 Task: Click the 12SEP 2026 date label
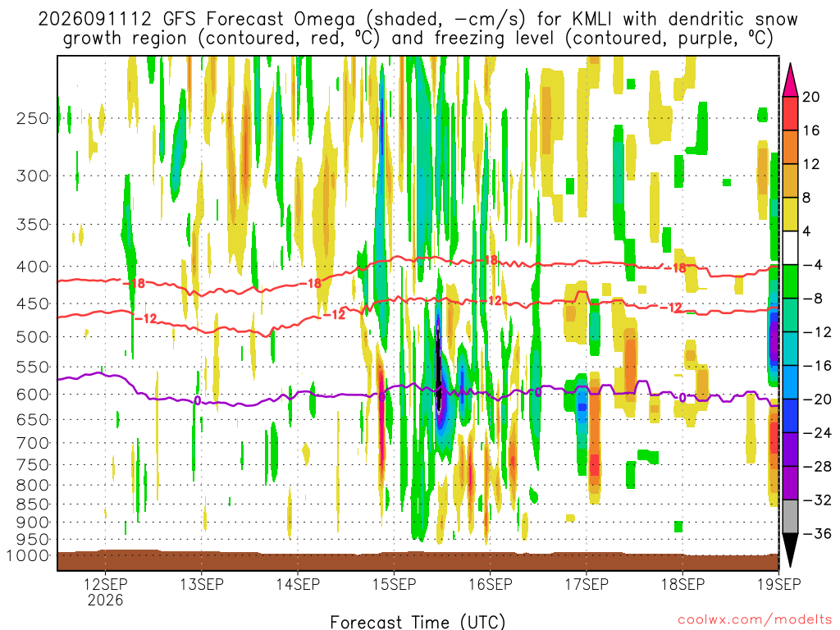coord(105,591)
